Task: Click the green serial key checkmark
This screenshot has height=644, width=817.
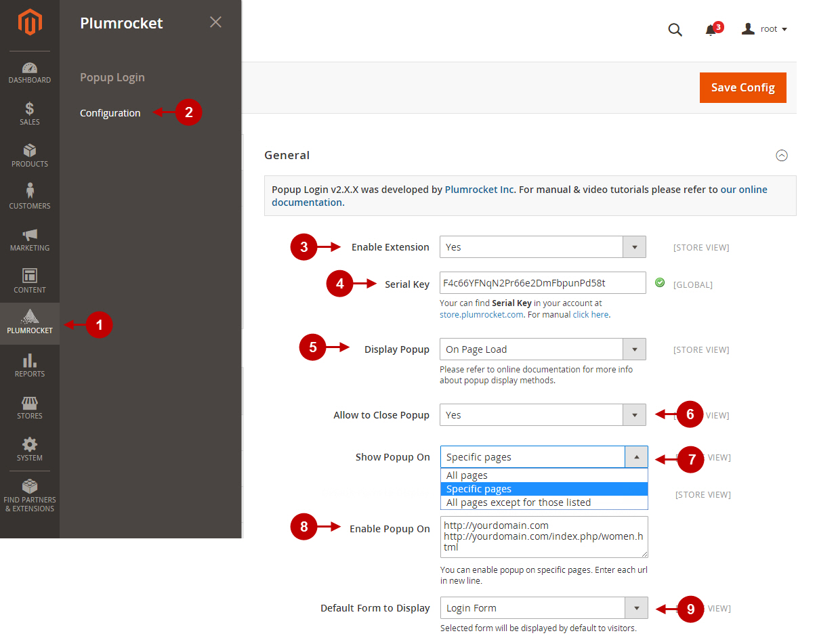Action: [x=660, y=282]
